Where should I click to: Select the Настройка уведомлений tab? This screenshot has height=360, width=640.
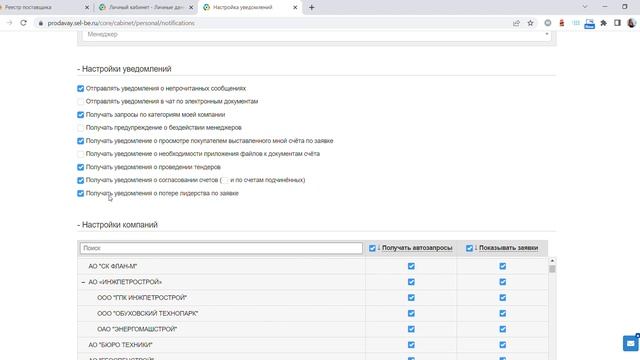point(250,7)
